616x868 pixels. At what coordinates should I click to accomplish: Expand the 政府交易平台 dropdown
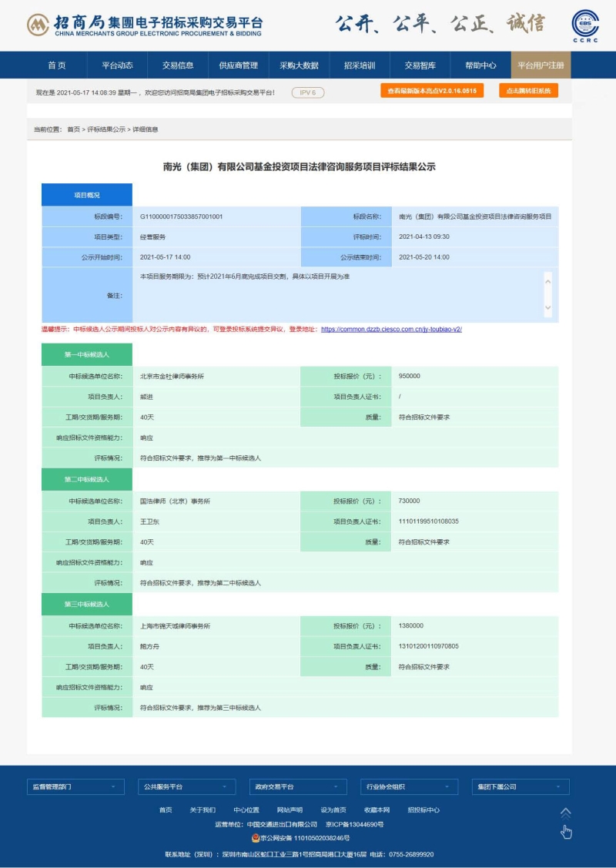[x=296, y=786]
